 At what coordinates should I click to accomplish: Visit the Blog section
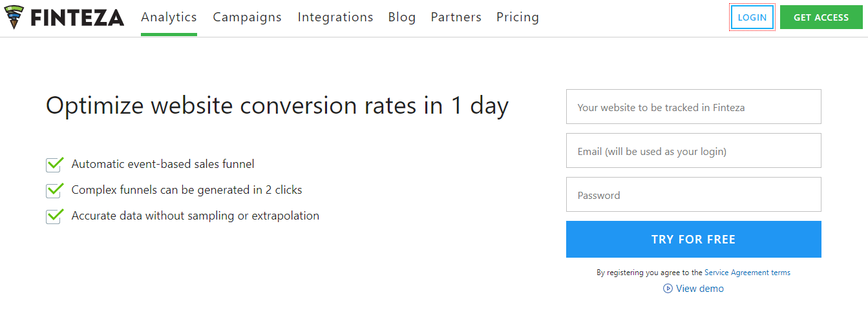tap(402, 17)
